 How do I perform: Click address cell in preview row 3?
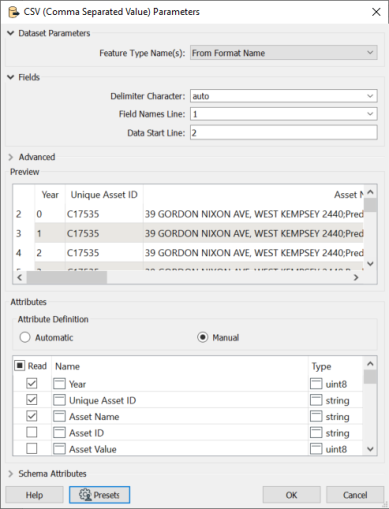[254, 233]
